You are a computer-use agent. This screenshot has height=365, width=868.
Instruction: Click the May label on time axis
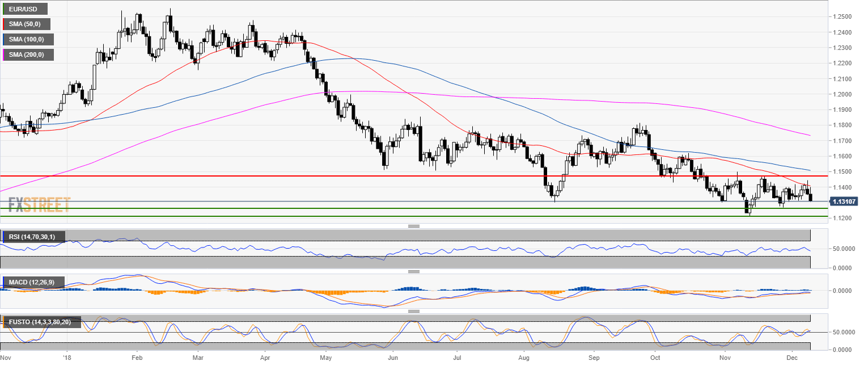tap(325, 358)
